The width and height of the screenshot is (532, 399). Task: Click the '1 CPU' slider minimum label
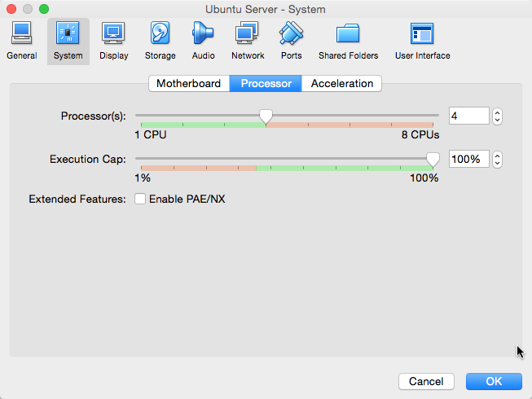click(x=151, y=135)
